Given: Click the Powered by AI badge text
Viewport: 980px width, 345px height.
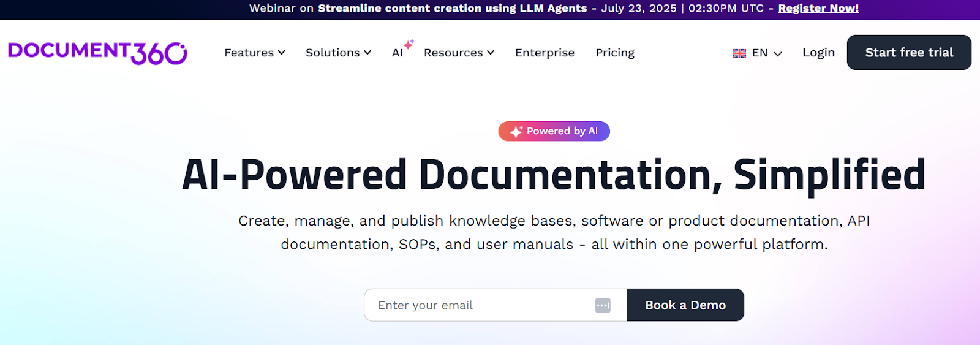Looking at the screenshot, I should tap(562, 131).
